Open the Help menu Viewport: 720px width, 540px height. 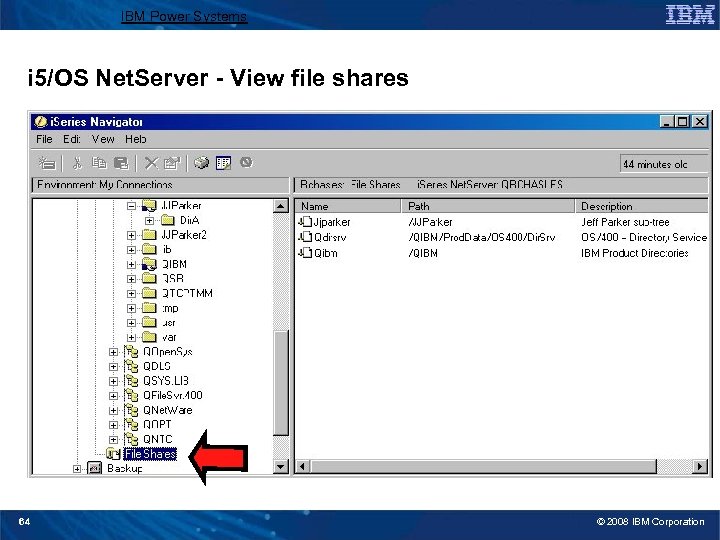(x=135, y=139)
